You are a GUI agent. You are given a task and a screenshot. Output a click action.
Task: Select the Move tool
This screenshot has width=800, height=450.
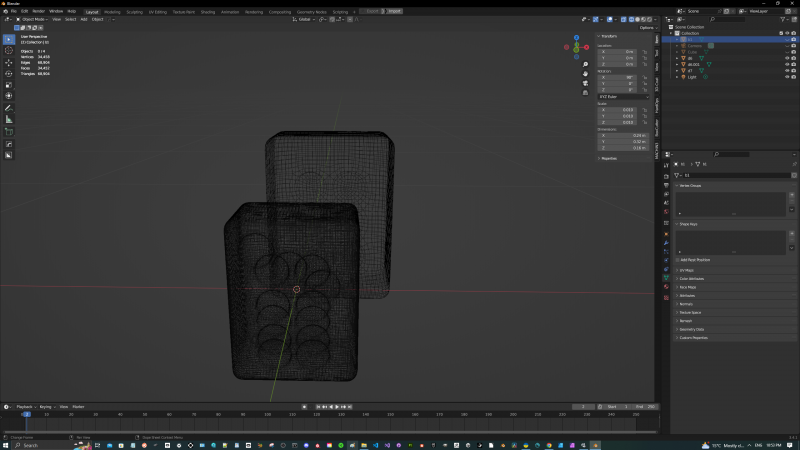coord(9,62)
